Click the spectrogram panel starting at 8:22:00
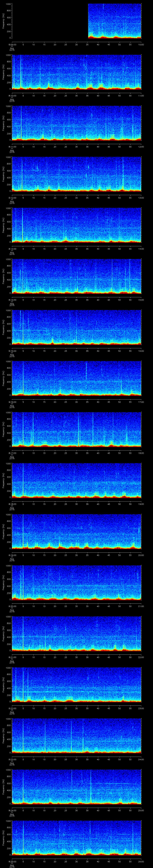This screenshot has height=868, width=153. [76, 684]
